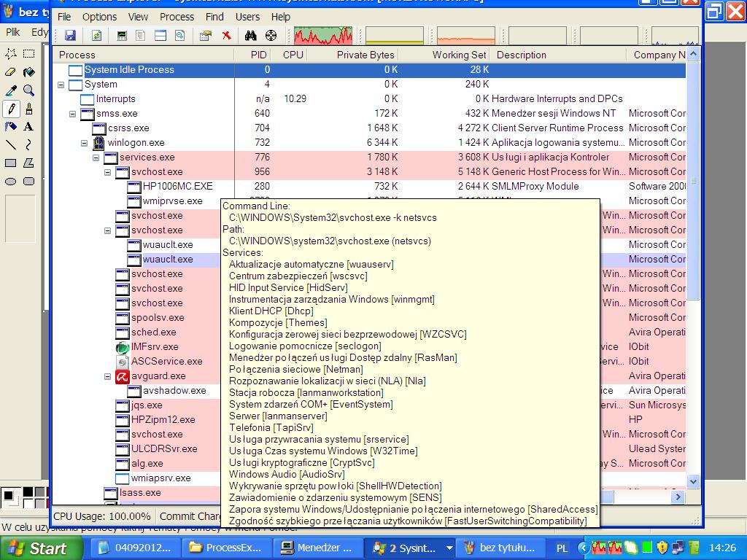This screenshot has width=747, height=560.
Task: Pick the white color swatch in Paint palette
Action: click(x=28, y=503)
